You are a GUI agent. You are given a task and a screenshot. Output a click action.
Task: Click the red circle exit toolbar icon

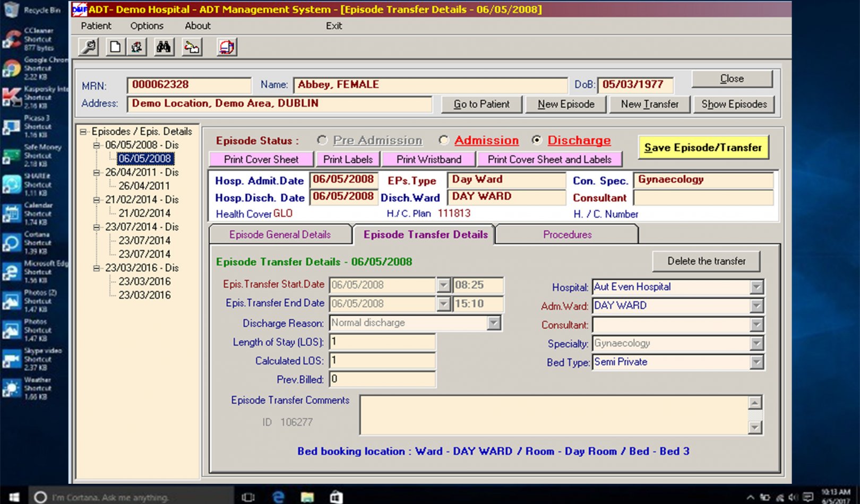[x=227, y=47]
